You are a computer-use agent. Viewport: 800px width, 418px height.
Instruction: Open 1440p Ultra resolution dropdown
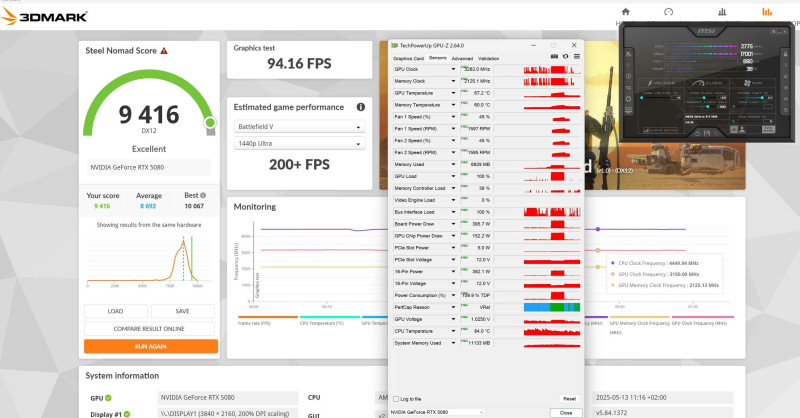coord(299,143)
